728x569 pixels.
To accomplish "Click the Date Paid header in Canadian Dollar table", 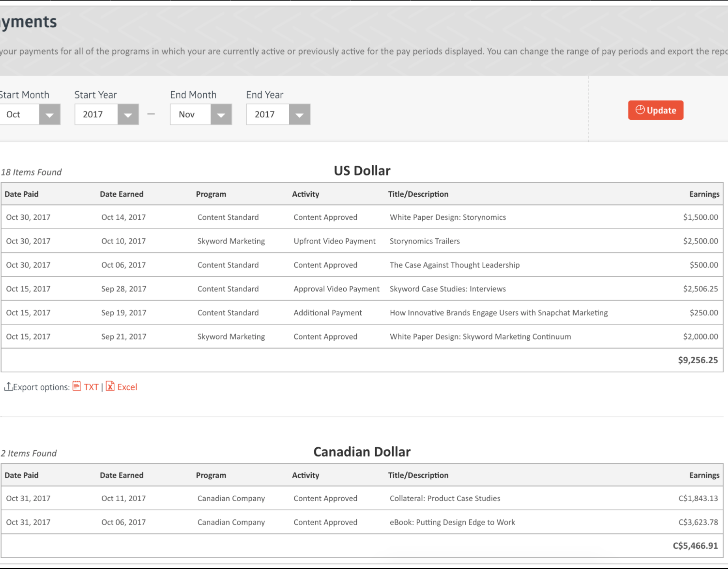I will coord(21,475).
